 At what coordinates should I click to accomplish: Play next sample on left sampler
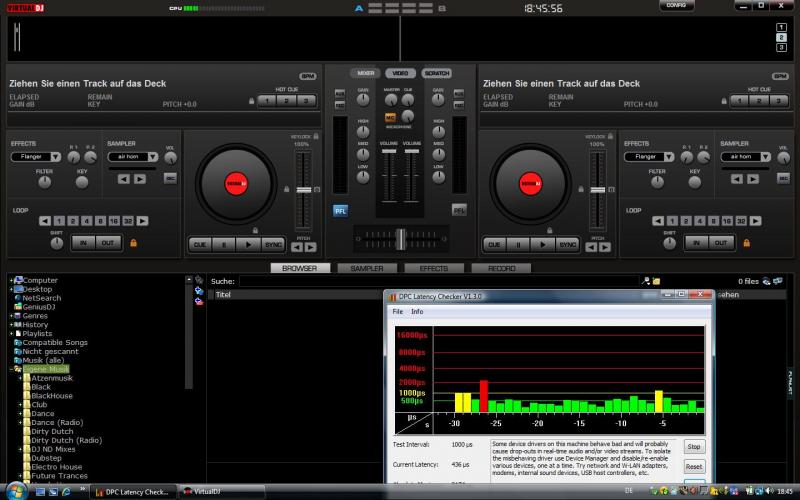(x=140, y=179)
